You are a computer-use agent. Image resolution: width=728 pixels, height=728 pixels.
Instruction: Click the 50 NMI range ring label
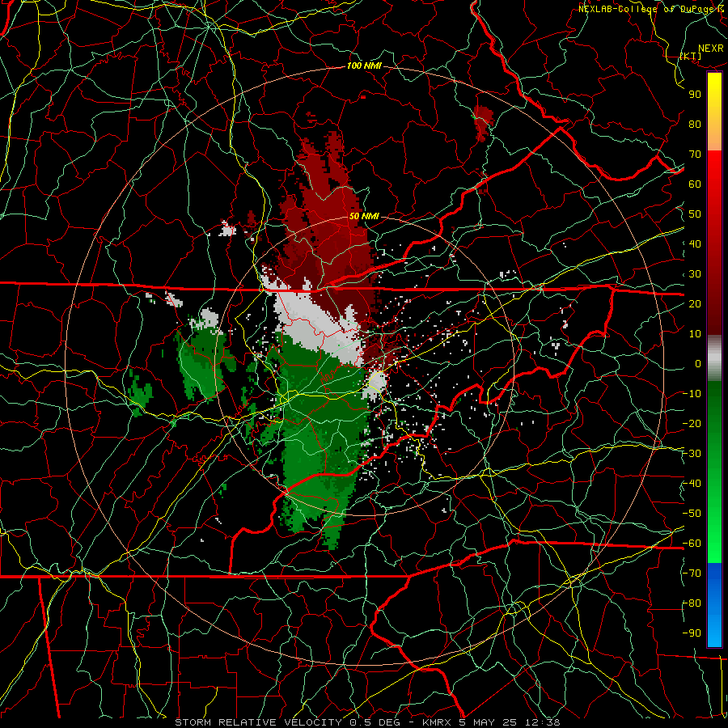point(363,216)
